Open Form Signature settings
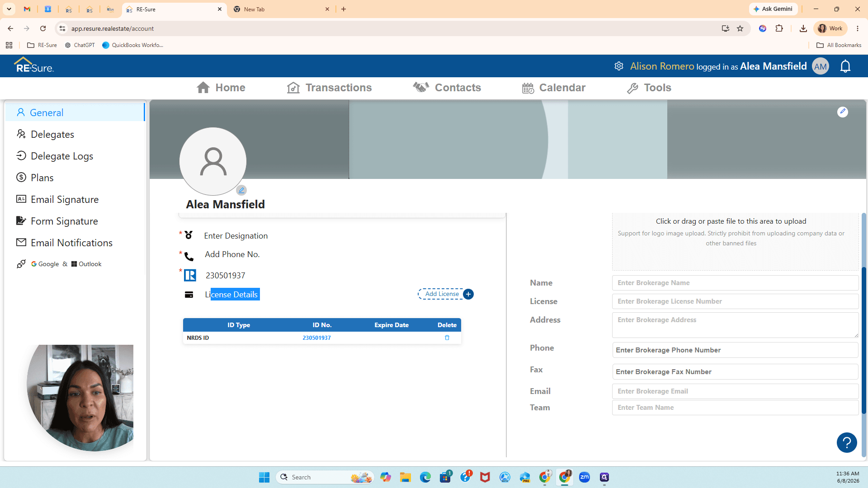This screenshot has height=488, width=868. click(75, 221)
